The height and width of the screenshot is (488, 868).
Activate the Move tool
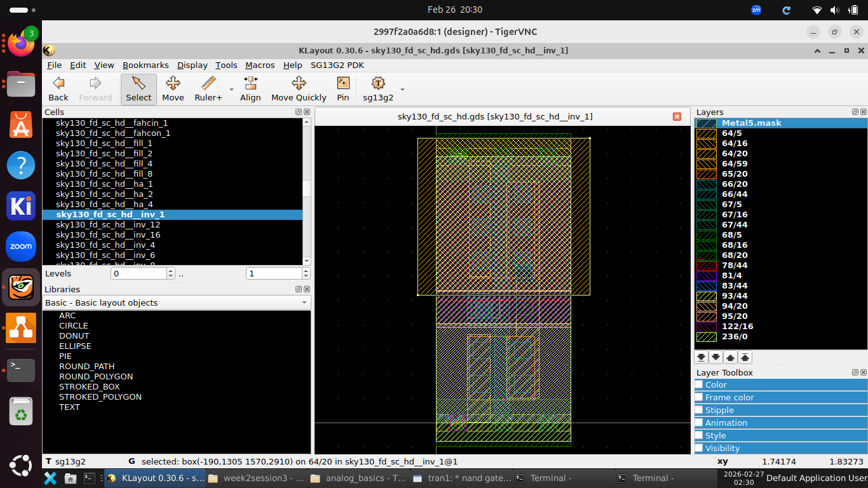[173, 89]
